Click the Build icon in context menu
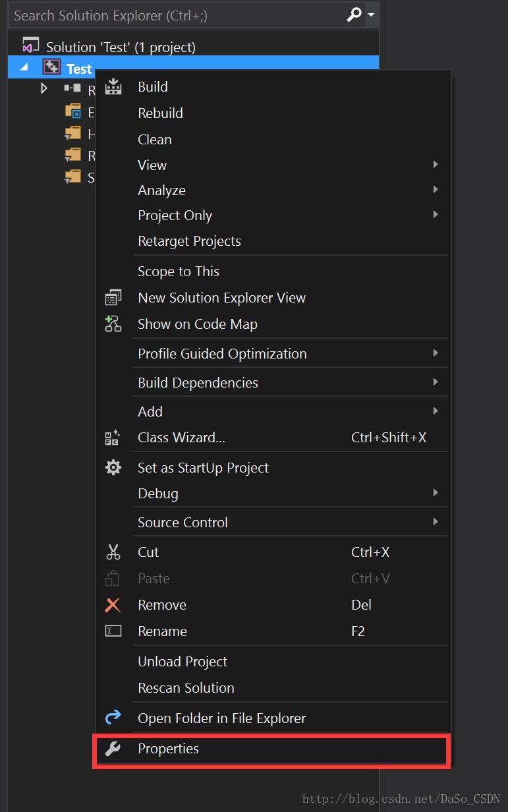The image size is (508, 812). point(113,86)
